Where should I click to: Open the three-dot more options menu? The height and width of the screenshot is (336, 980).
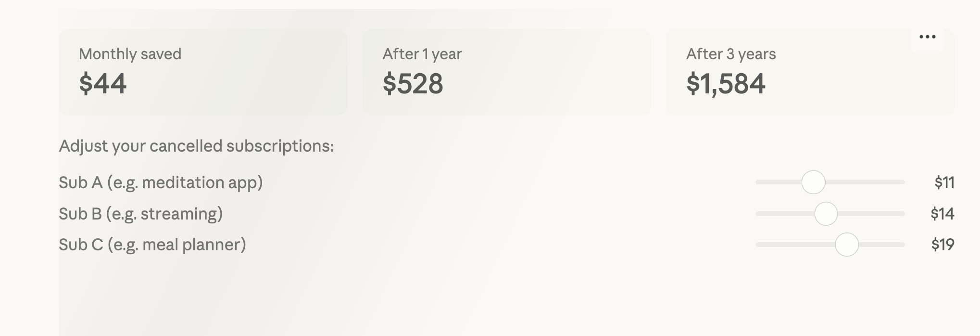(927, 37)
